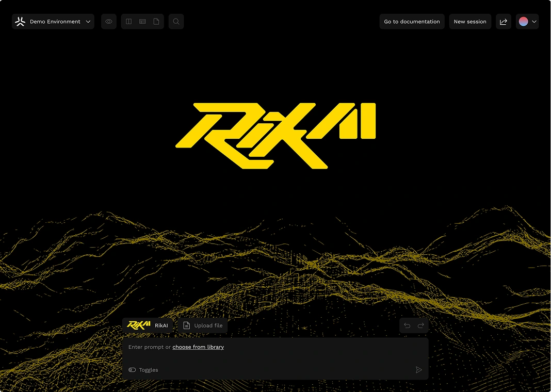Viewport: 551px width, 392px height.
Task: Select the RikAI model tab
Action: (148, 325)
